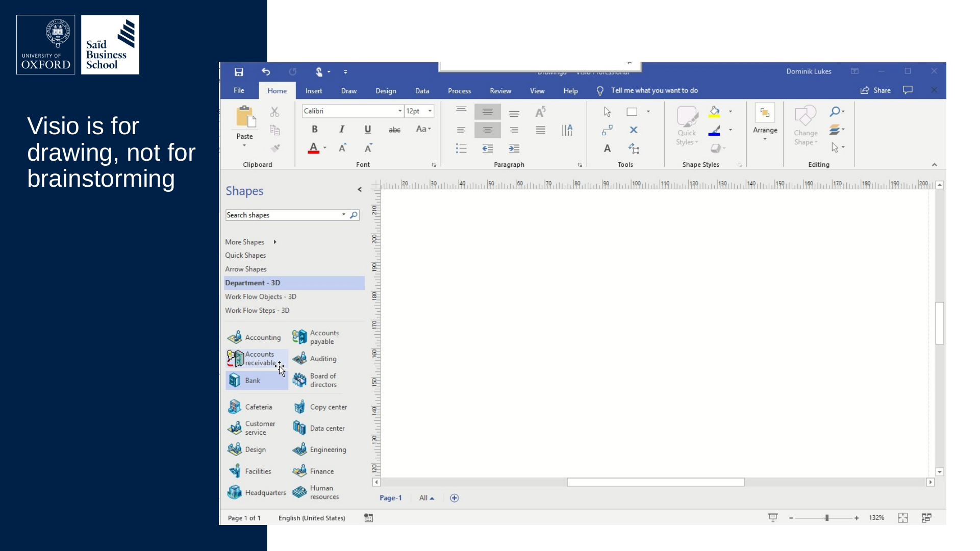Open the Quick Styles gallery
The height and width of the screenshot is (551, 980).
pyautogui.click(x=687, y=126)
